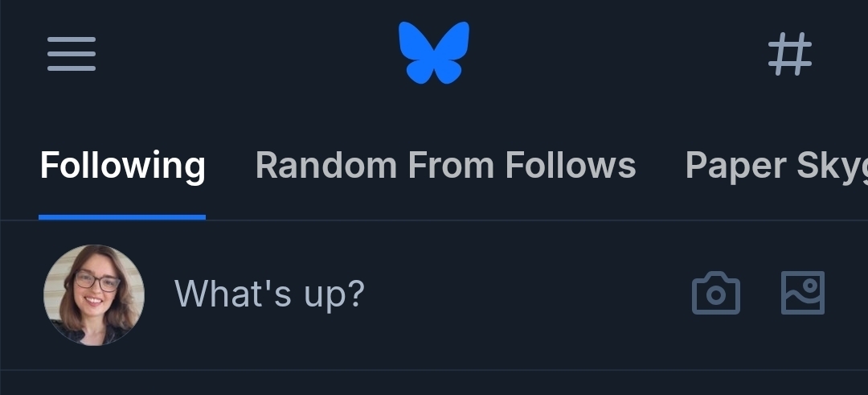868x395 pixels.
Task: Click the blue underline beneath Following
Action: pos(122,216)
